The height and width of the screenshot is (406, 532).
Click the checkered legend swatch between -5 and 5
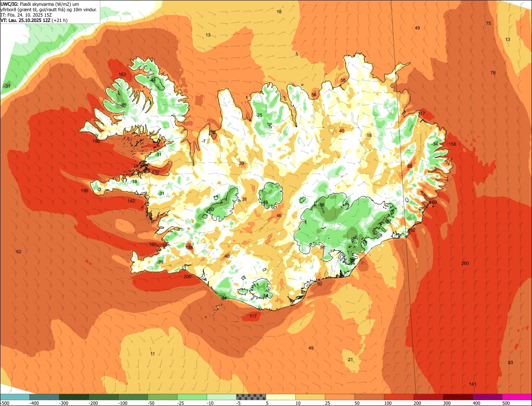coord(251,397)
